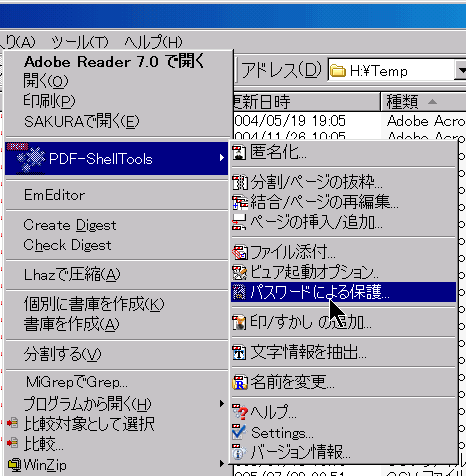Screen dimensions: 466x476
Task: Click the first Adobe Acro type cell
Action: (426, 121)
